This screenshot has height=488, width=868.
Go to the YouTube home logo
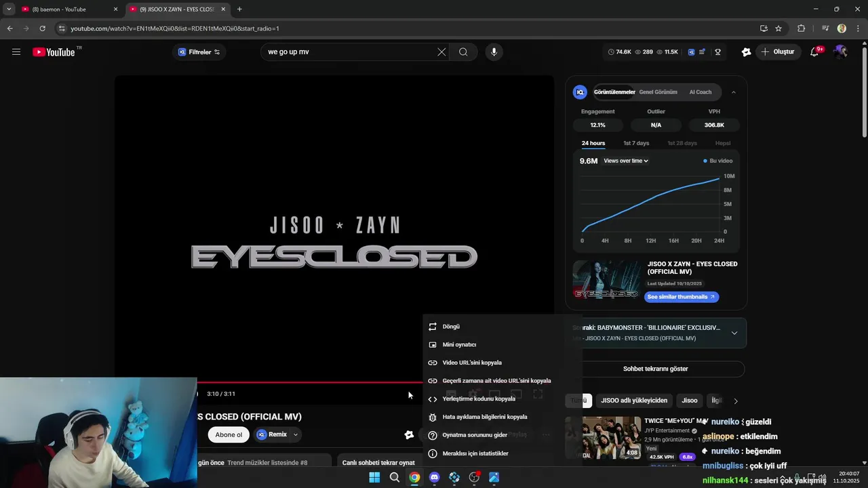[54, 52]
